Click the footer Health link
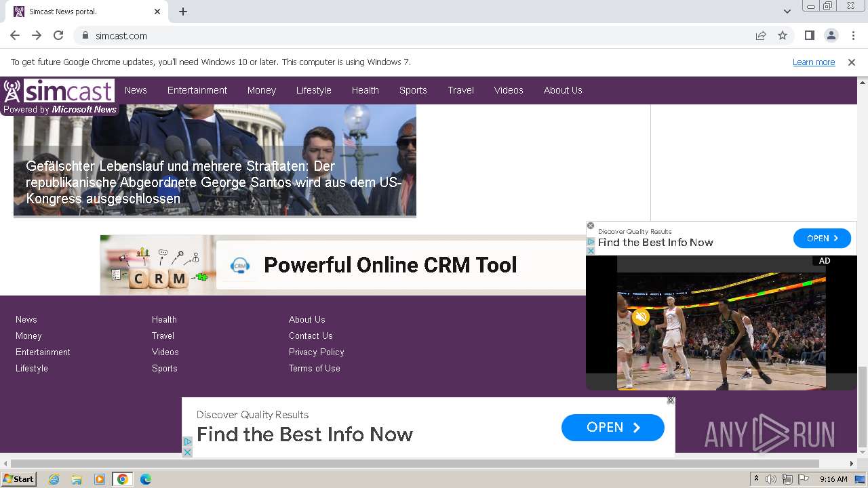 [x=164, y=319]
